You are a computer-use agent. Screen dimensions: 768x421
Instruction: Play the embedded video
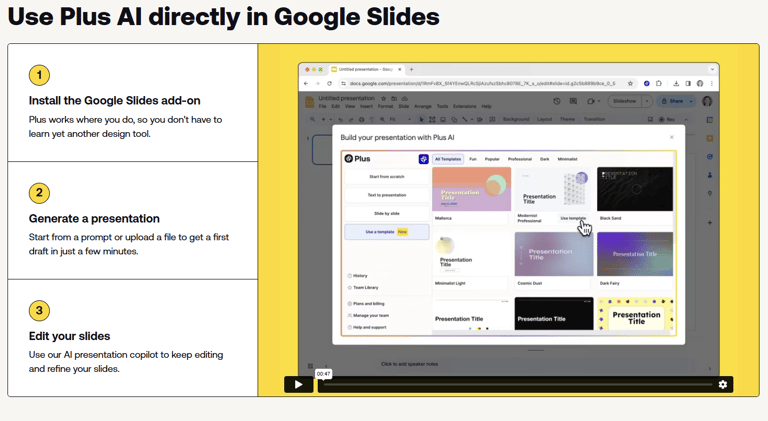(298, 384)
